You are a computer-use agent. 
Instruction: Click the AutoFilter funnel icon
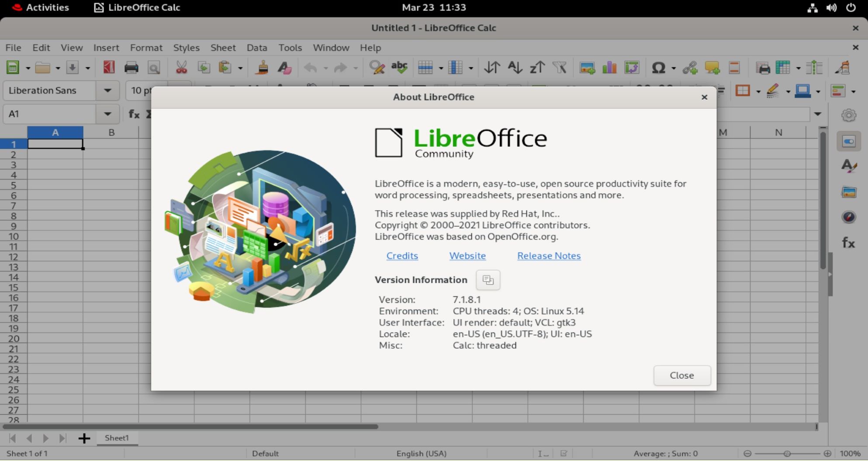coord(560,68)
